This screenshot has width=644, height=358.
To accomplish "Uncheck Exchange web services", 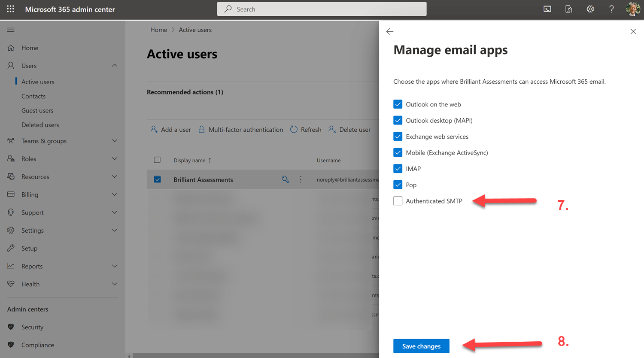I will click(x=398, y=137).
